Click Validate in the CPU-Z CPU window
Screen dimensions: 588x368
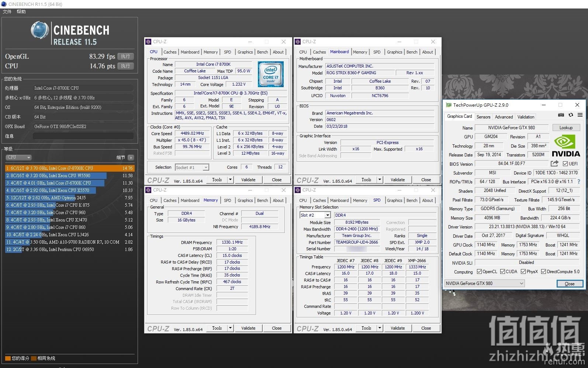(248, 180)
